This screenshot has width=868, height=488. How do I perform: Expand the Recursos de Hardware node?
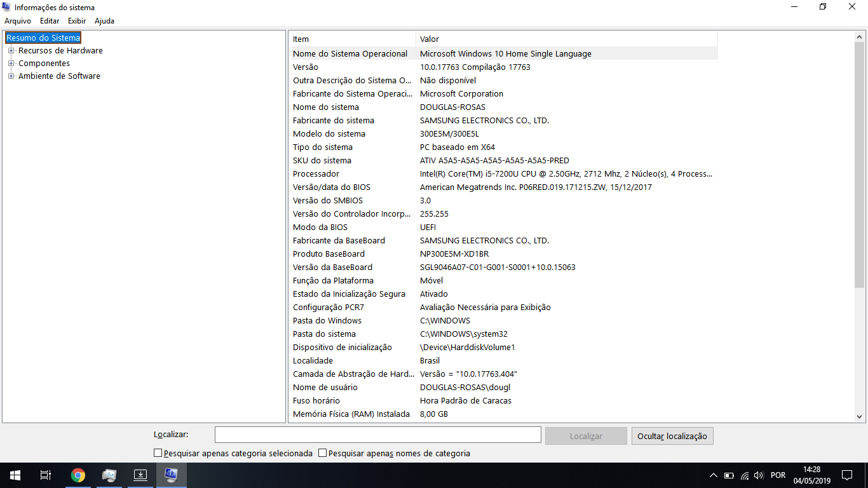[11, 50]
